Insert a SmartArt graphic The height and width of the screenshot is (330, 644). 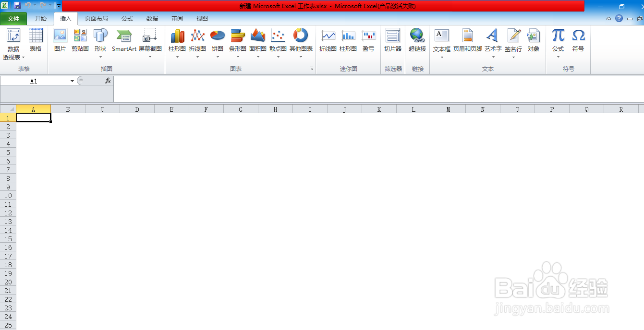[124, 40]
